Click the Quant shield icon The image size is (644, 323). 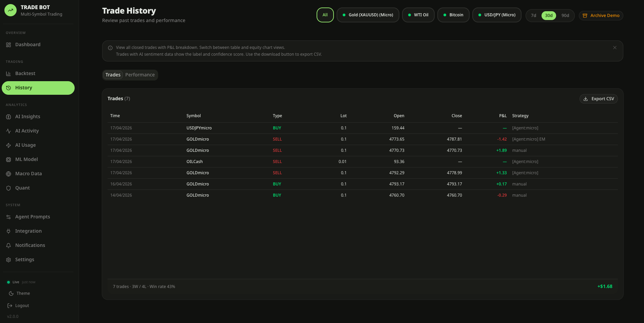click(8, 188)
